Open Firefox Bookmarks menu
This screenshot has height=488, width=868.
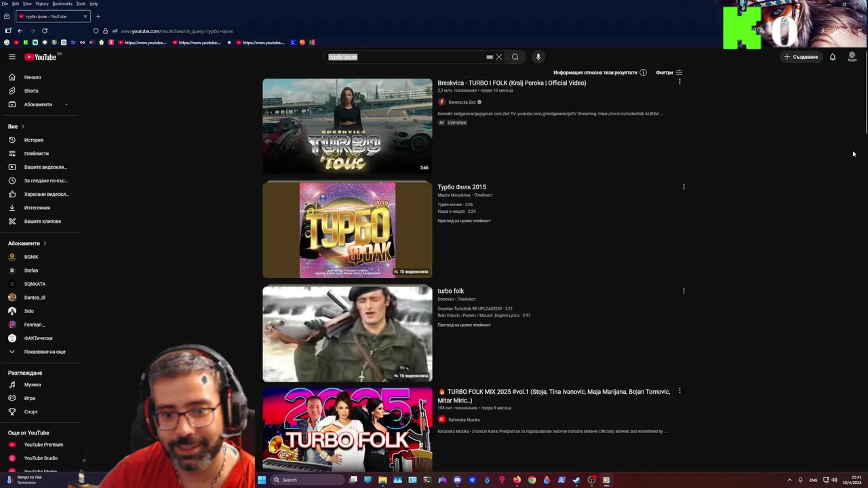click(x=62, y=3)
